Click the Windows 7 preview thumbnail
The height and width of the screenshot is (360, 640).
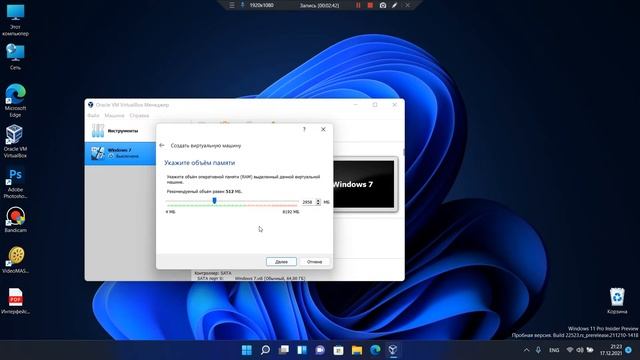(x=364, y=184)
